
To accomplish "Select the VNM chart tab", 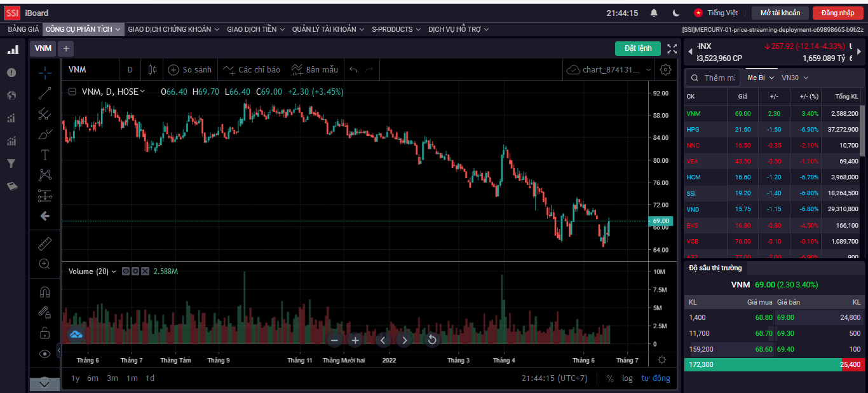I will 43,48.
